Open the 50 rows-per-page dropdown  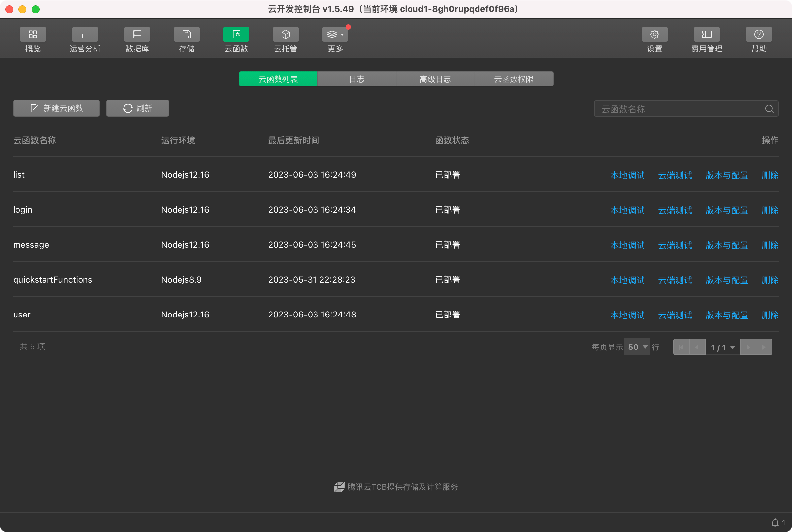[x=637, y=347]
